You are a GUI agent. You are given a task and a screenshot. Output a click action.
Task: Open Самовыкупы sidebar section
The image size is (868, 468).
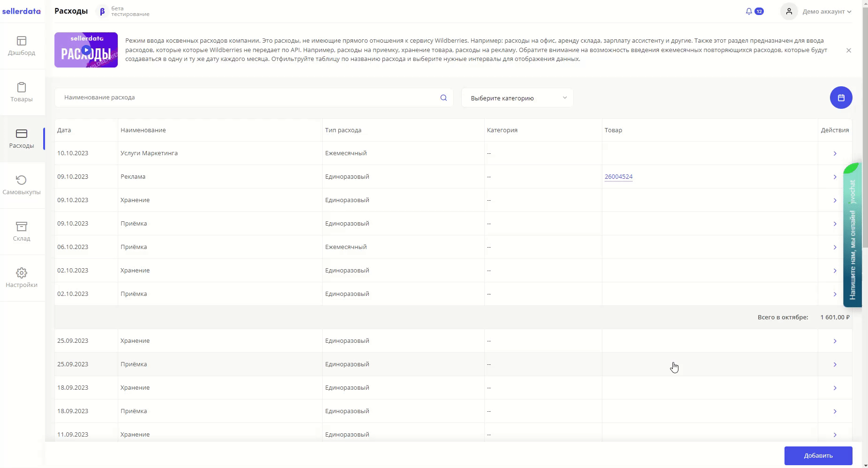(22, 185)
